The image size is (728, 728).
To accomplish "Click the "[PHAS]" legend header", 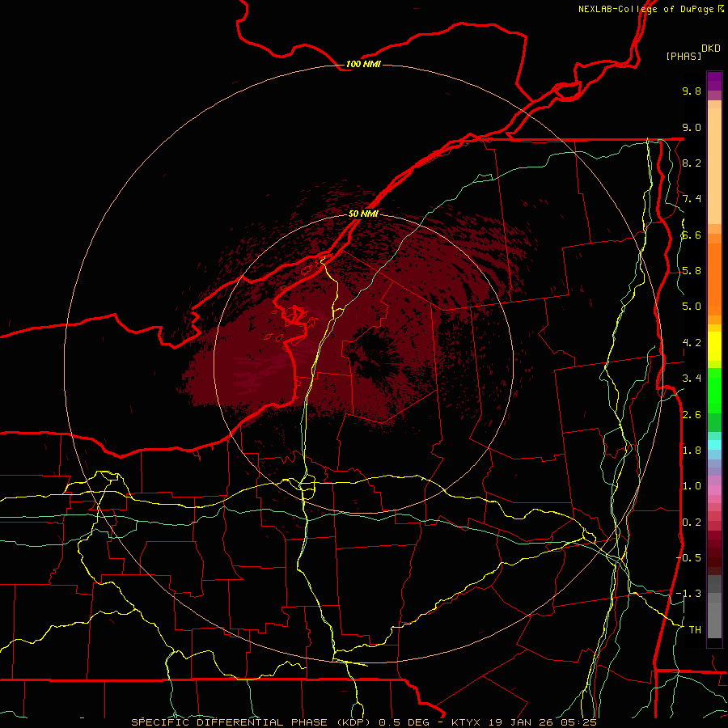I will click(x=684, y=56).
